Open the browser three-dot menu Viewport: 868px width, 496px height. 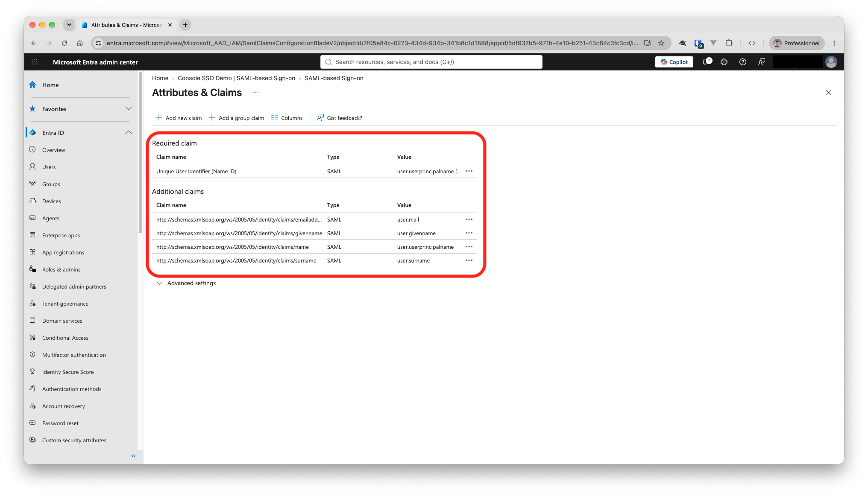point(834,43)
